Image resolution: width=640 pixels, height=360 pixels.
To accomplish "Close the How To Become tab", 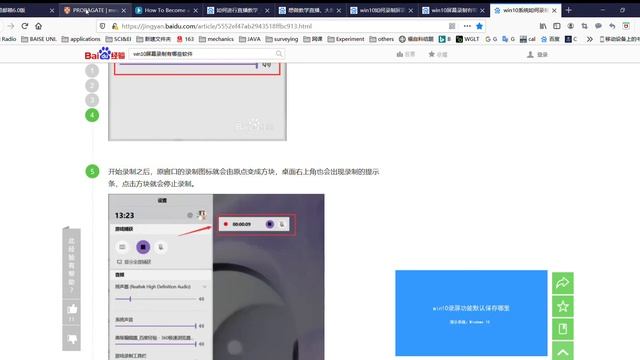I will point(196,11).
